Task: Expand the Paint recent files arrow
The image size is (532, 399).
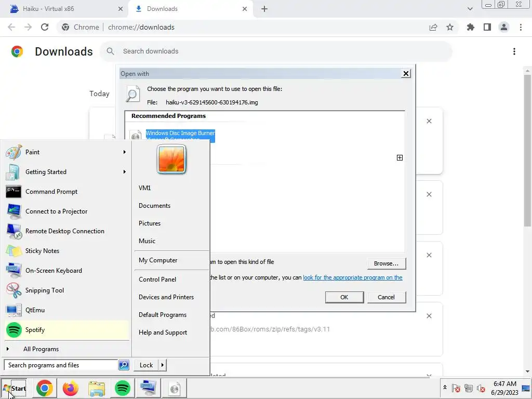Action: point(125,152)
